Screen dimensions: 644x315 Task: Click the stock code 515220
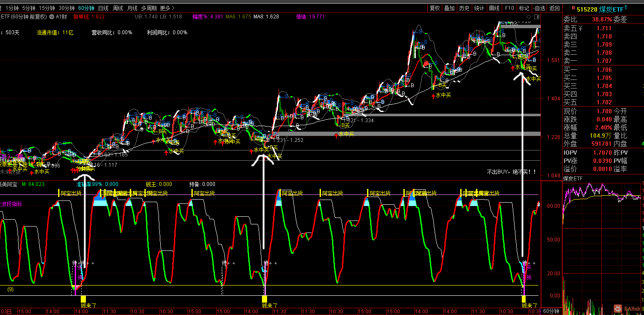coord(587,9)
